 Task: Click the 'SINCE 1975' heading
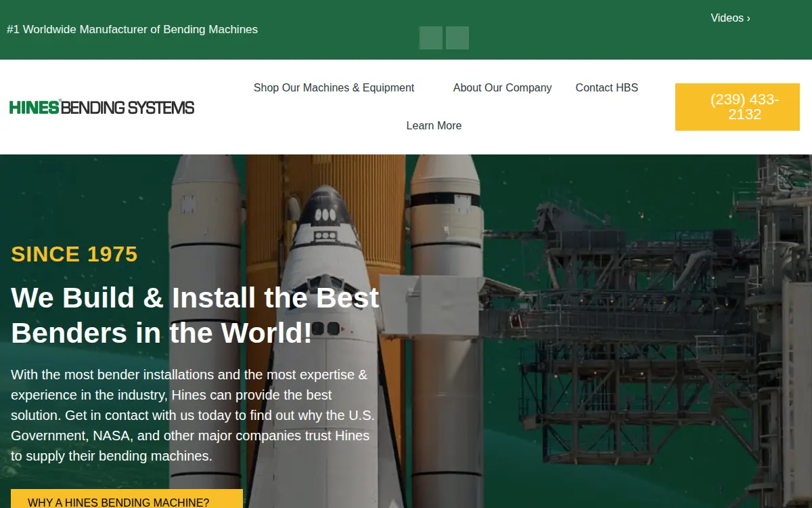coord(74,254)
